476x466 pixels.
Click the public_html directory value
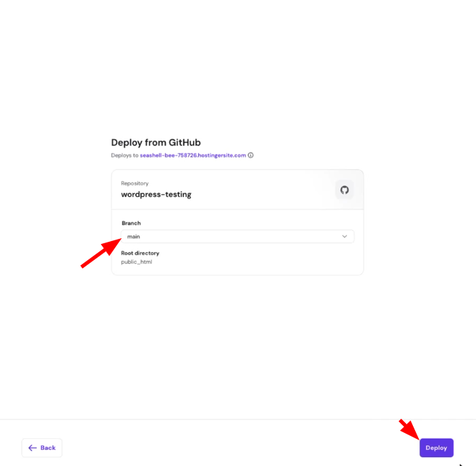click(136, 262)
